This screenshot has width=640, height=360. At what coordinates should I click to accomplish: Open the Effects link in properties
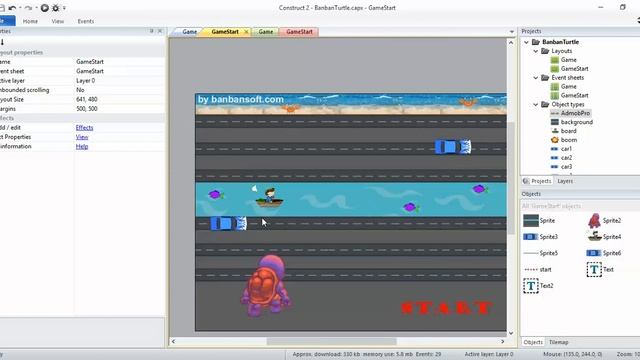(84, 128)
